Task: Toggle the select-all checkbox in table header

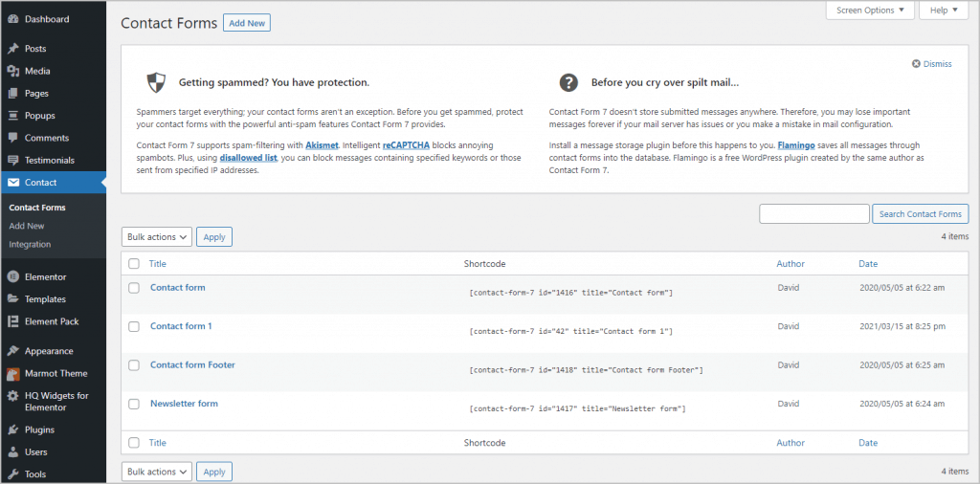Action: [134, 264]
